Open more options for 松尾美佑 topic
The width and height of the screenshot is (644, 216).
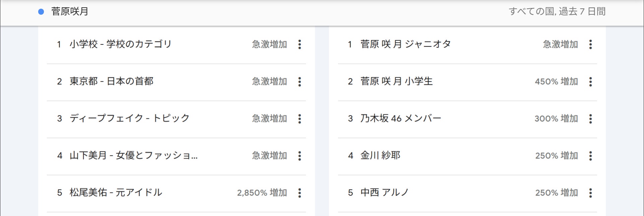(x=300, y=193)
